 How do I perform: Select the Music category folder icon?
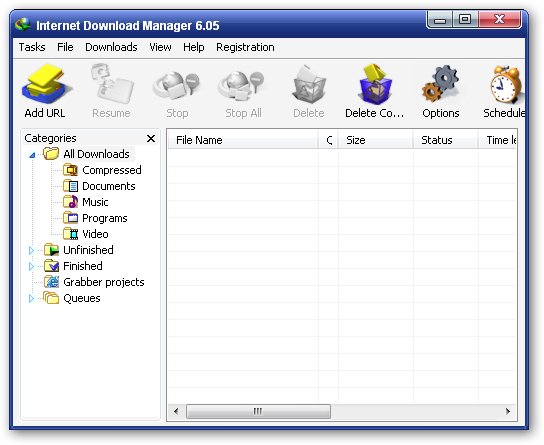tap(71, 202)
